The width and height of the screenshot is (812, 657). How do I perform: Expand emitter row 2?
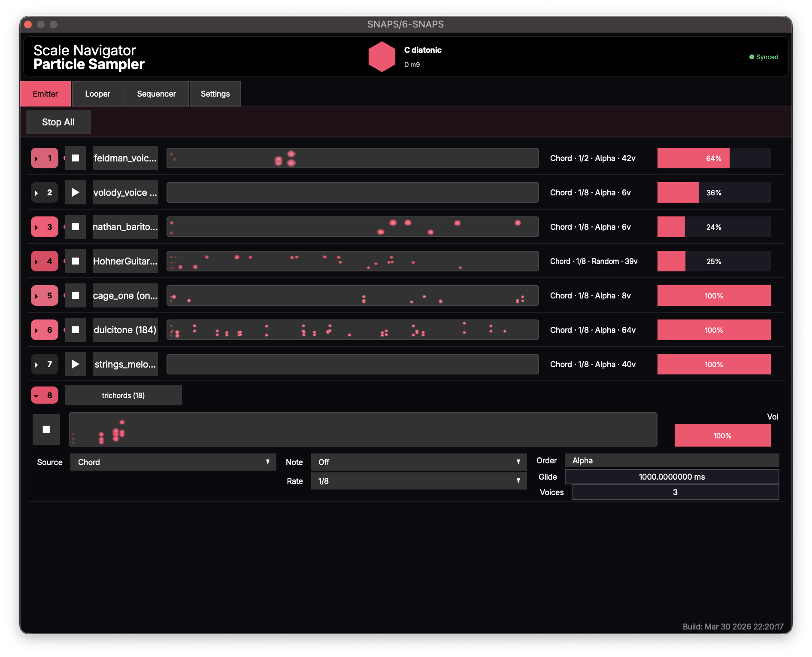point(45,192)
